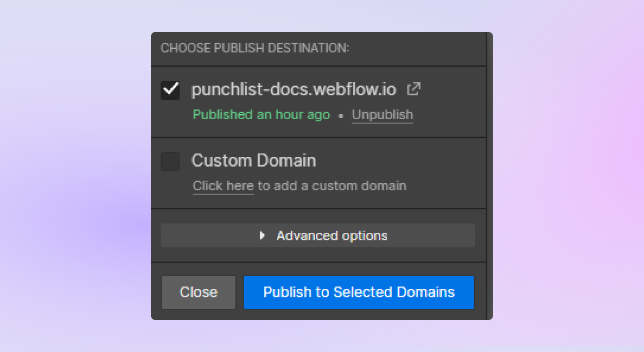Click here to add a custom domain
The width and height of the screenshot is (644, 352).
click(x=223, y=185)
